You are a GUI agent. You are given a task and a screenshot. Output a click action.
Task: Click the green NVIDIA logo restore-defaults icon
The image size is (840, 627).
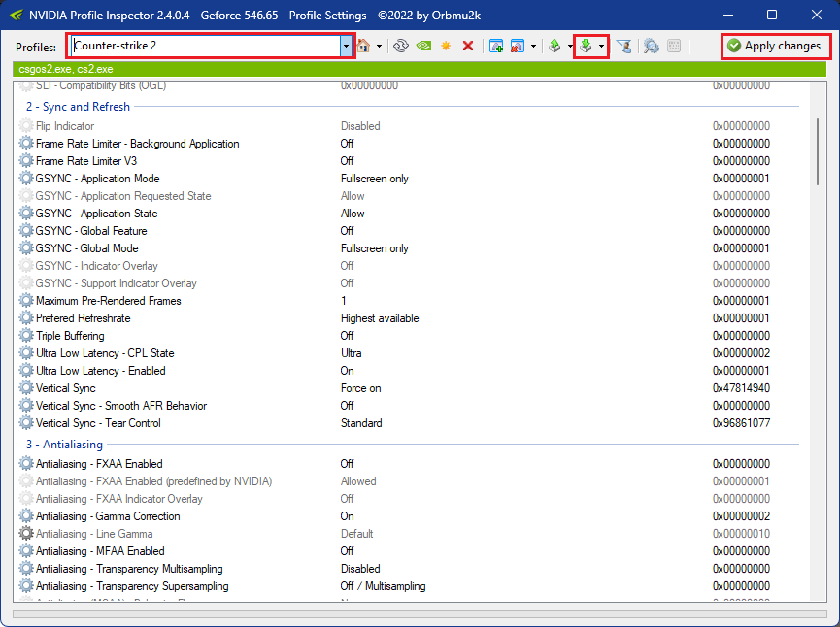click(423, 46)
